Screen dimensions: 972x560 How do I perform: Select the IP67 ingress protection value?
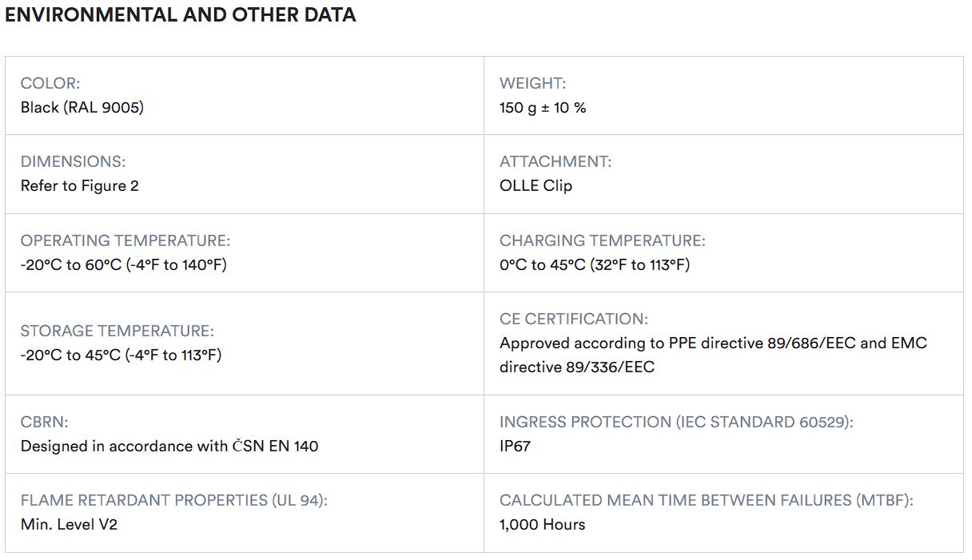tap(515, 446)
